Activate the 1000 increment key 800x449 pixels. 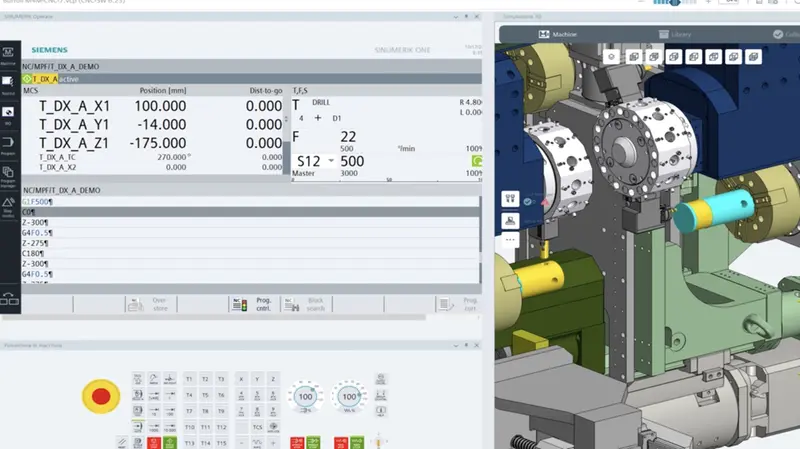(x=154, y=428)
